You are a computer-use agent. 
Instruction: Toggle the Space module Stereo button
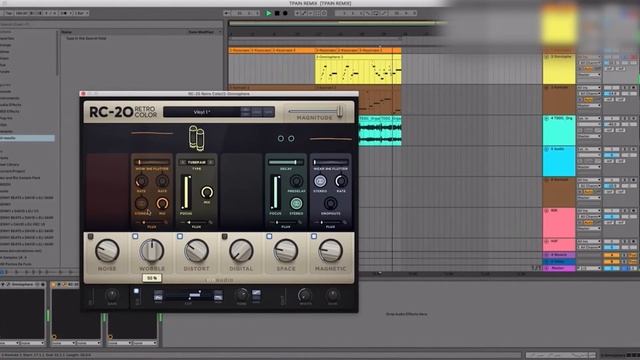point(296,203)
